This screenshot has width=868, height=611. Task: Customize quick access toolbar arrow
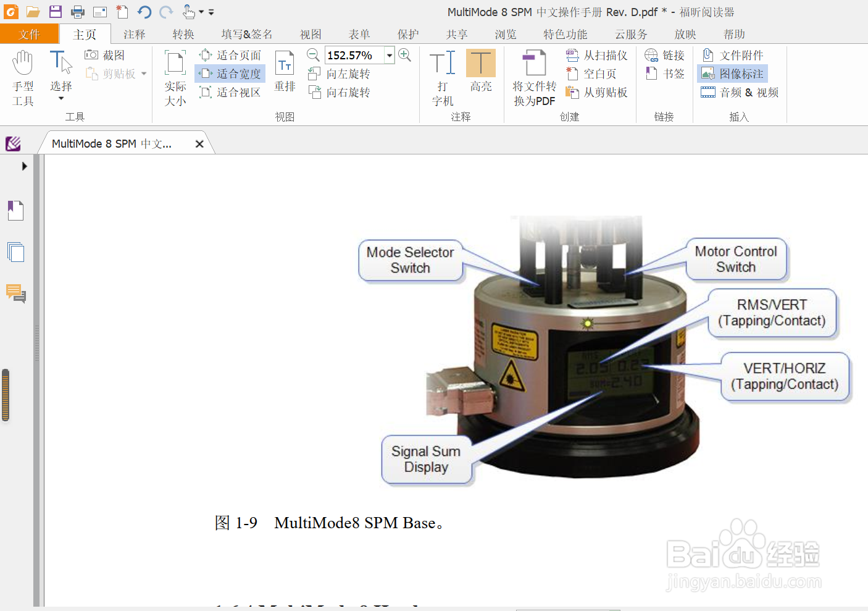coord(211,12)
